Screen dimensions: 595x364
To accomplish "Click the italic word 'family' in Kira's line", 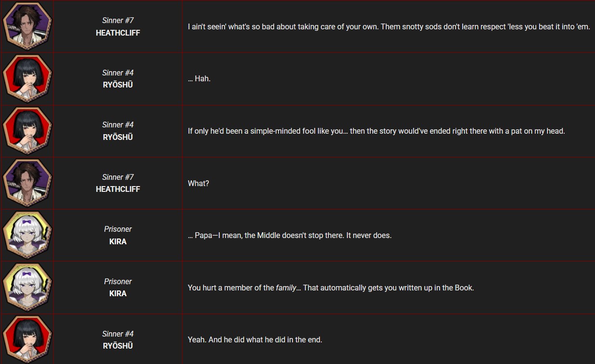I will point(286,288).
